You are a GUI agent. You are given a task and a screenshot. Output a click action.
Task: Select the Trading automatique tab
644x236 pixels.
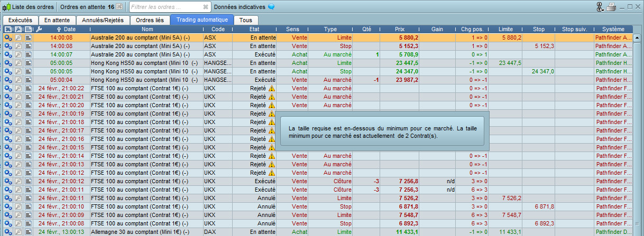[x=202, y=20]
